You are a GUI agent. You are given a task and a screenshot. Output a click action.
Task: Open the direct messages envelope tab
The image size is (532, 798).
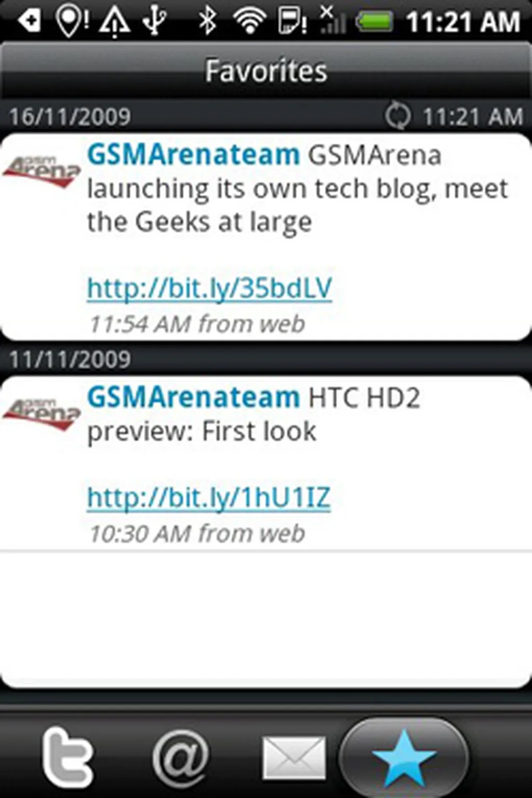pos(294,759)
